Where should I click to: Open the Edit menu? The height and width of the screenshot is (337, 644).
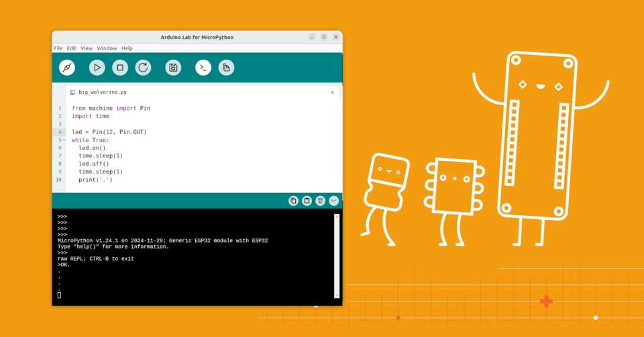(72, 48)
